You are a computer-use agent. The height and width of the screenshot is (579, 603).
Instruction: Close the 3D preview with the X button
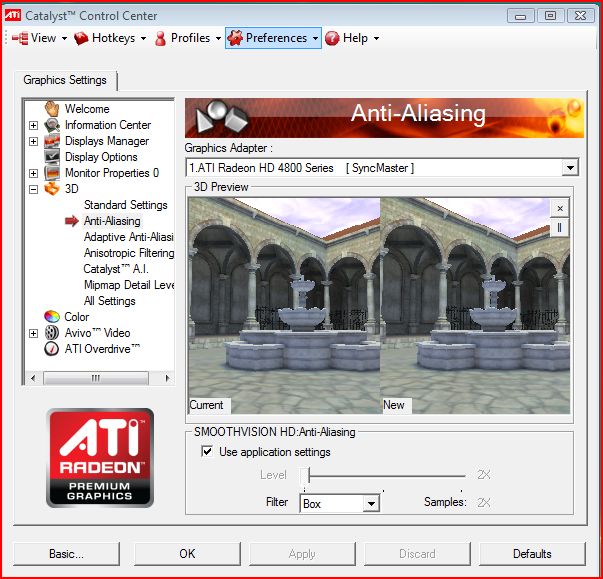560,208
